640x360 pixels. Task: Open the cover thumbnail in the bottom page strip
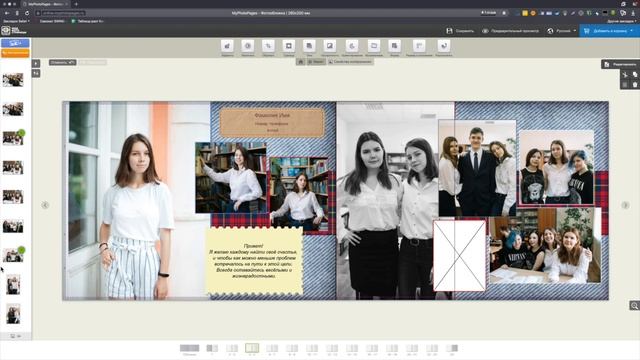[x=189, y=348]
